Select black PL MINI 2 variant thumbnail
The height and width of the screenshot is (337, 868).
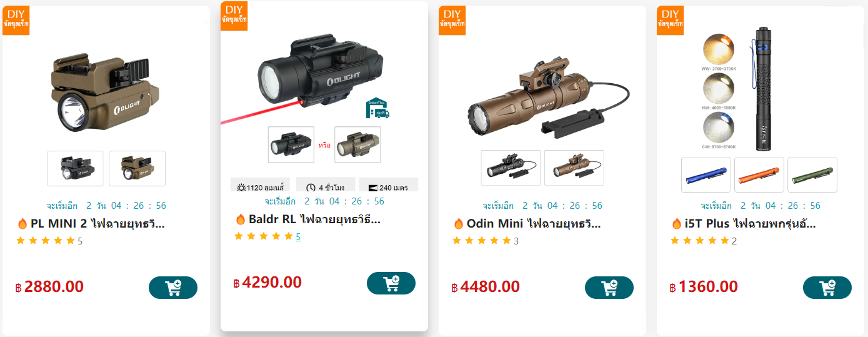(75, 169)
